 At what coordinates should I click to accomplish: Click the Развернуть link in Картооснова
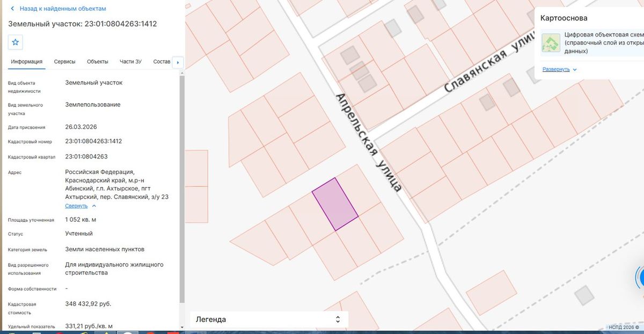pyautogui.click(x=556, y=70)
